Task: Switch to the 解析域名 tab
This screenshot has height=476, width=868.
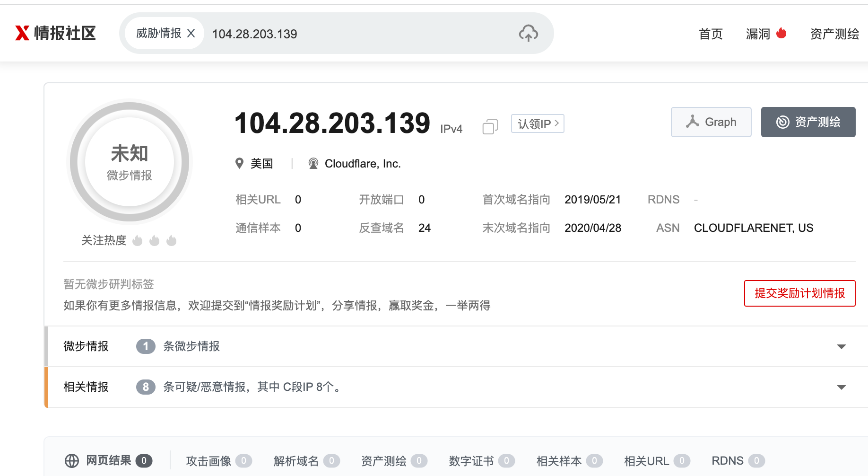Action: point(306,461)
